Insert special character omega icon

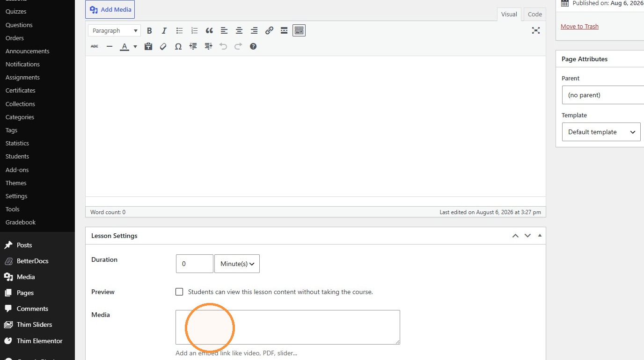(x=178, y=46)
